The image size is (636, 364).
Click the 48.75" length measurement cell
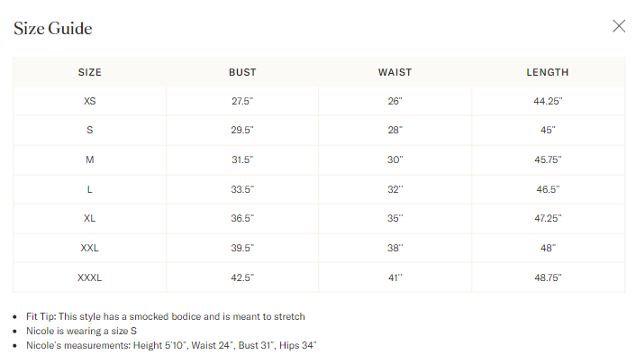548,278
